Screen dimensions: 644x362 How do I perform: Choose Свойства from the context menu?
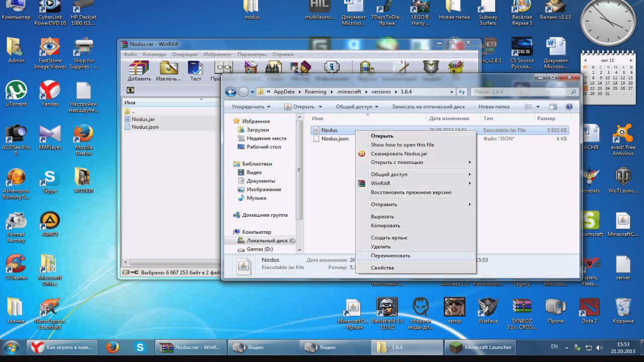416,268
